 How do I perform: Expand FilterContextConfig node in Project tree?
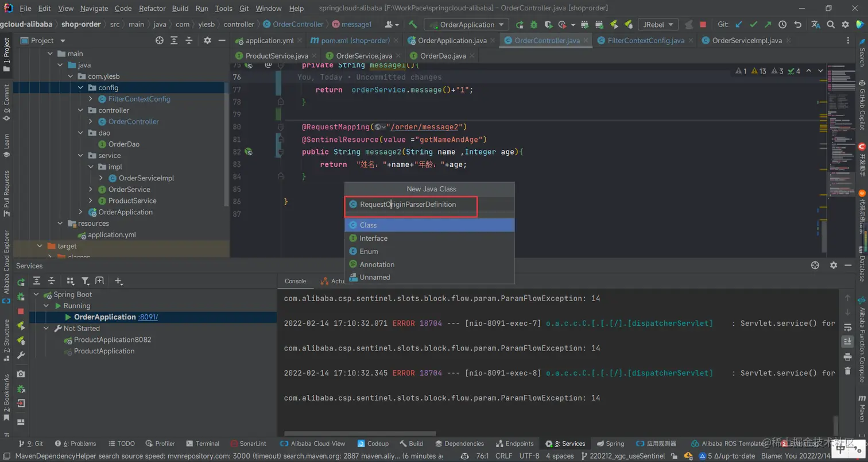(x=91, y=99)
